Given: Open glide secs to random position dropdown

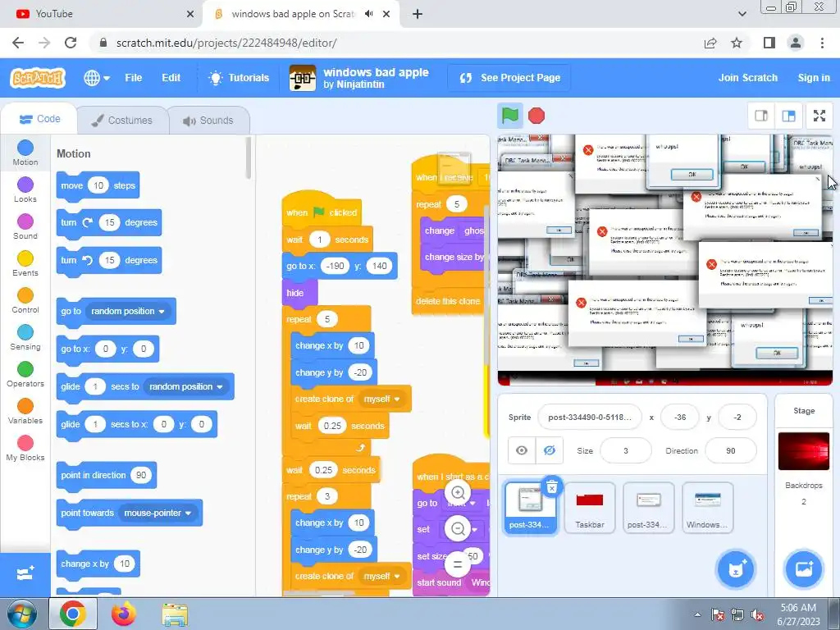Looking at the screenshot, I should pyautogui.click(x=186, y=387).
